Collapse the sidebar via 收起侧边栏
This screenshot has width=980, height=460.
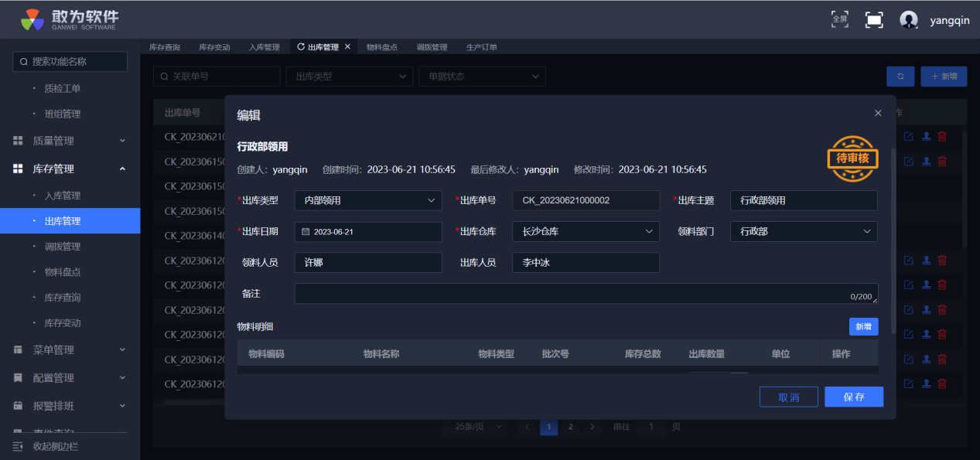[54, 446]
